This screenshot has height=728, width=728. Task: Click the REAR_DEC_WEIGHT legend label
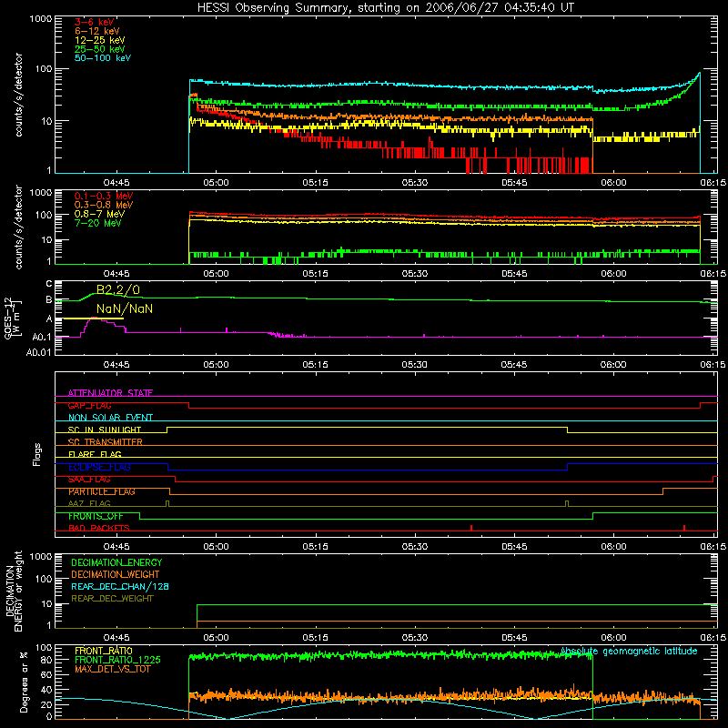coord(112,599)
